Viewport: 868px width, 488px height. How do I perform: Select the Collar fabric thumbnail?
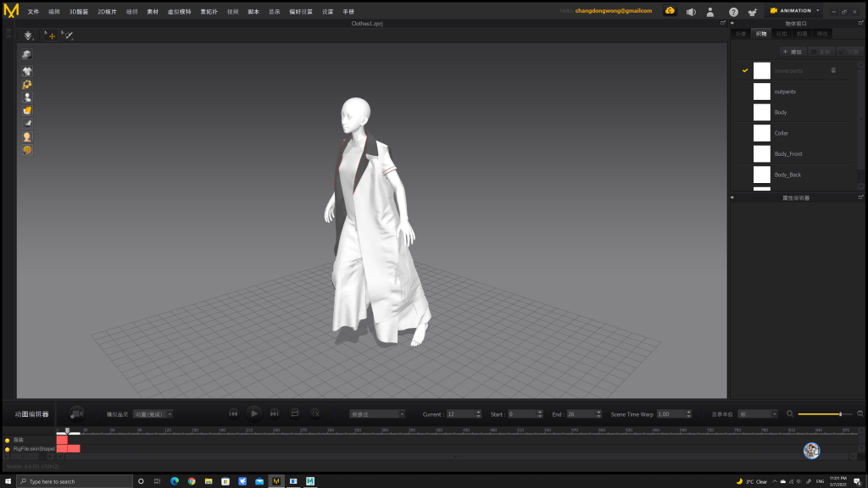pos(761,133)
